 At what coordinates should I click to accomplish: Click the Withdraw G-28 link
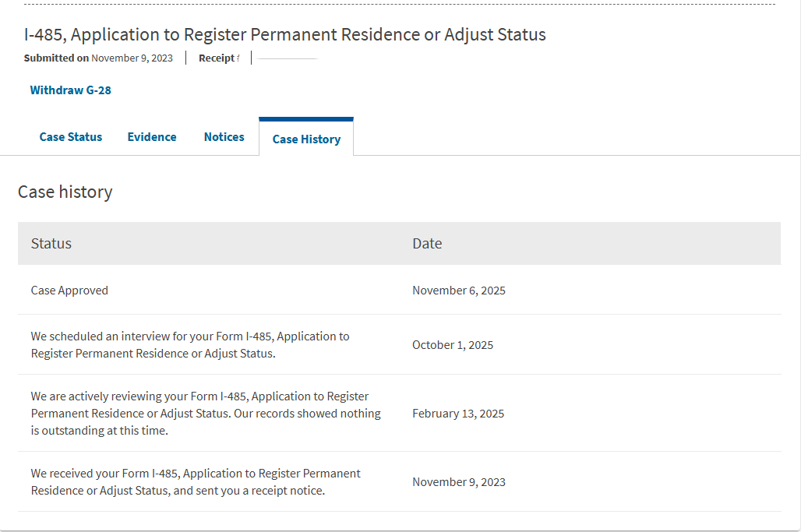point(70,90)
